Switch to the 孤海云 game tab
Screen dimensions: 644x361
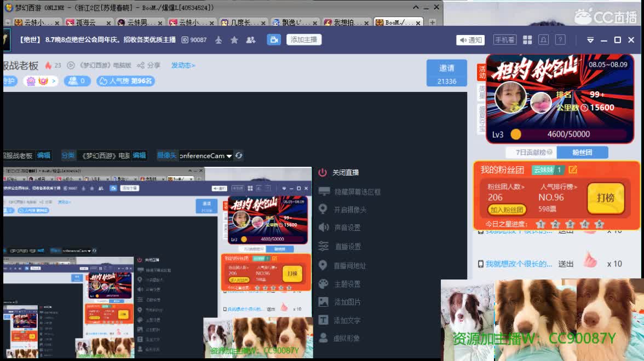coord(89,22)
